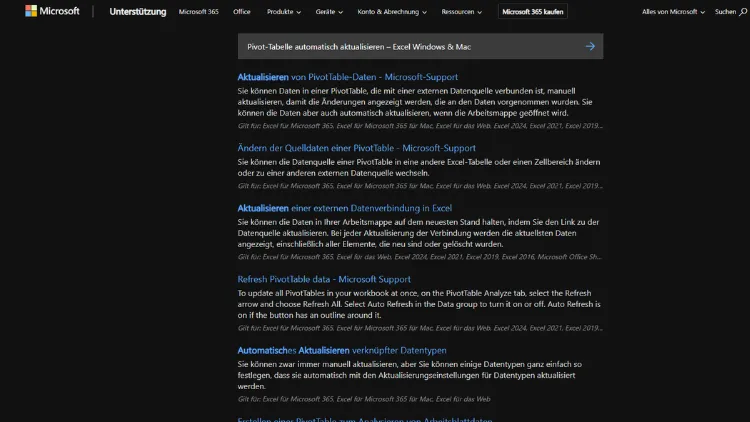Open the Unterstützung home link

click(138, 11)
